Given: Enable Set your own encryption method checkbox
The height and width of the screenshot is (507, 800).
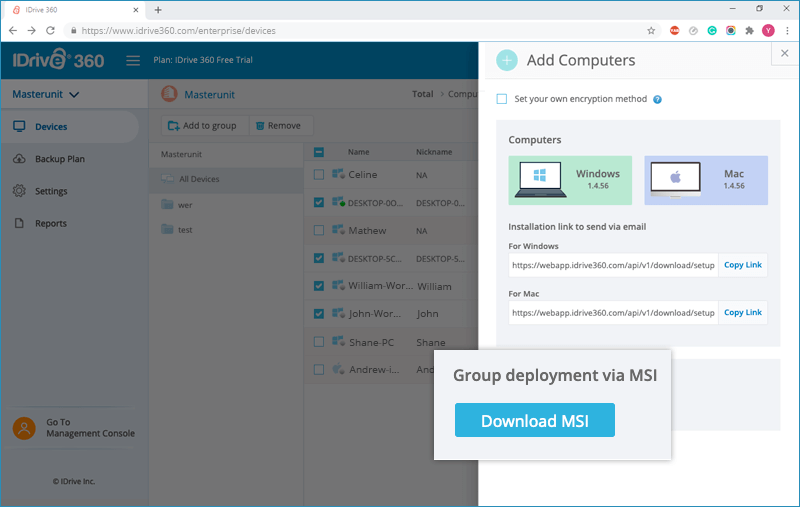Looking at the screenshot, I should 502,99.
